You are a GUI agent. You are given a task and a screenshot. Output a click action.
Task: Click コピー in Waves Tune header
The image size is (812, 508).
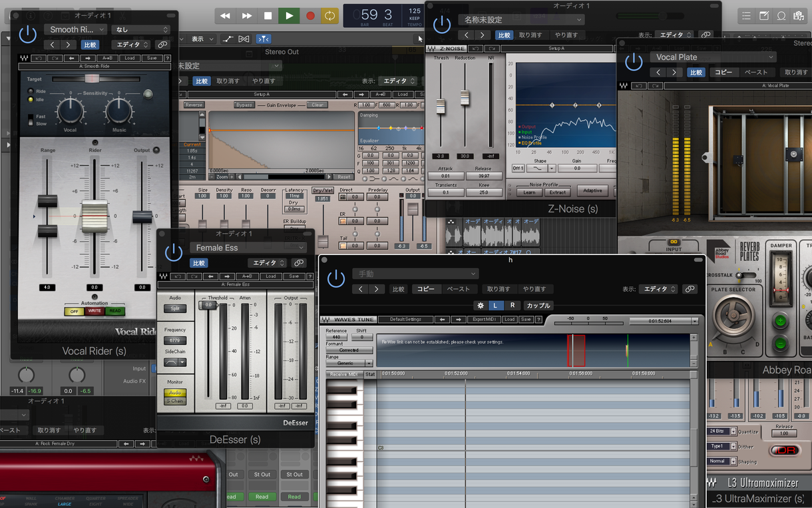425,289
